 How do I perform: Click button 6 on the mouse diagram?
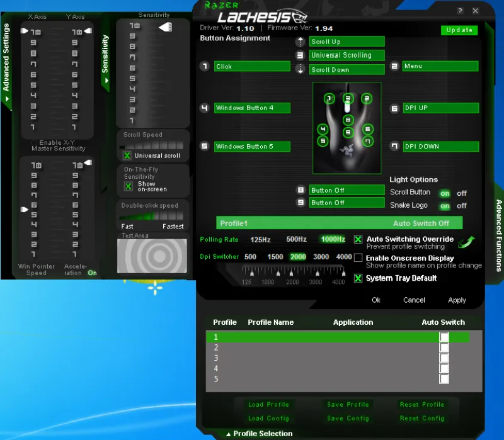[368, 129]
